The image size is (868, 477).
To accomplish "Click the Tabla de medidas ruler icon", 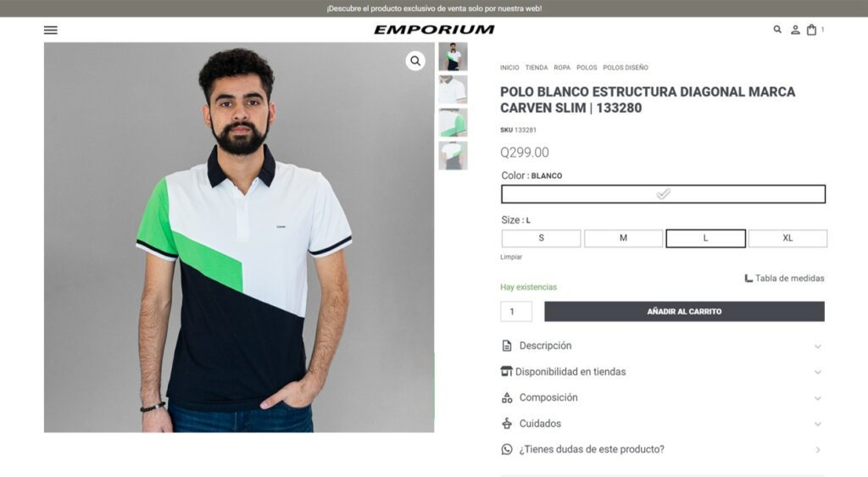I will (x=748, y=279).
